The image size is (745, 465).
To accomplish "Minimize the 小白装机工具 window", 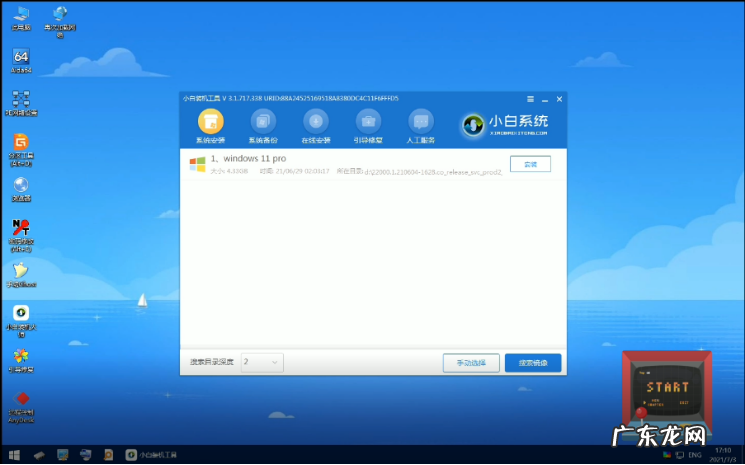I will 545,100.
